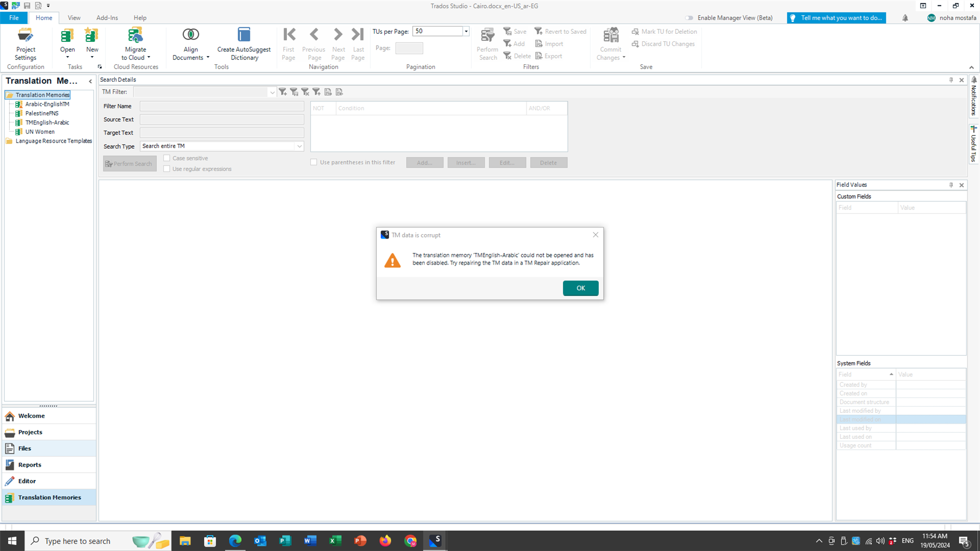Check Use regular expressions option

click(167, 169)
